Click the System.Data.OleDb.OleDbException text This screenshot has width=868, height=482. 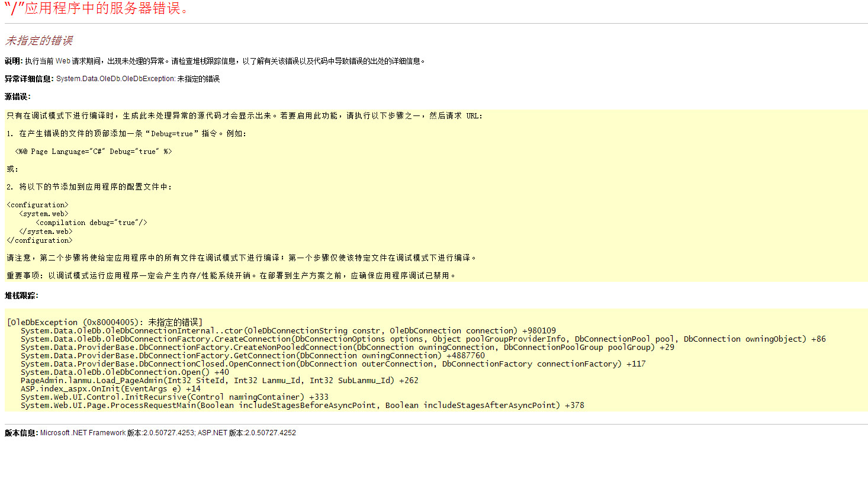(x=115, y=79)
